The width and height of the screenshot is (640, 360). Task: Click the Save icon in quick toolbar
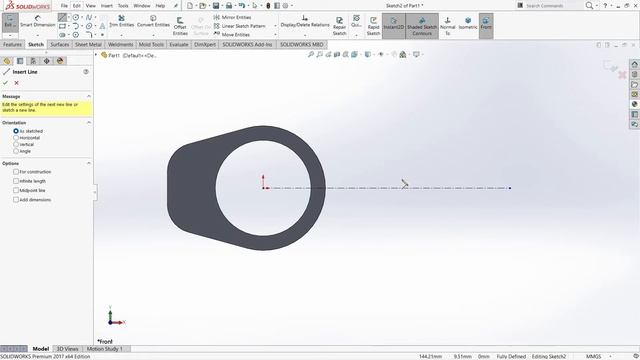coord(216,6)
